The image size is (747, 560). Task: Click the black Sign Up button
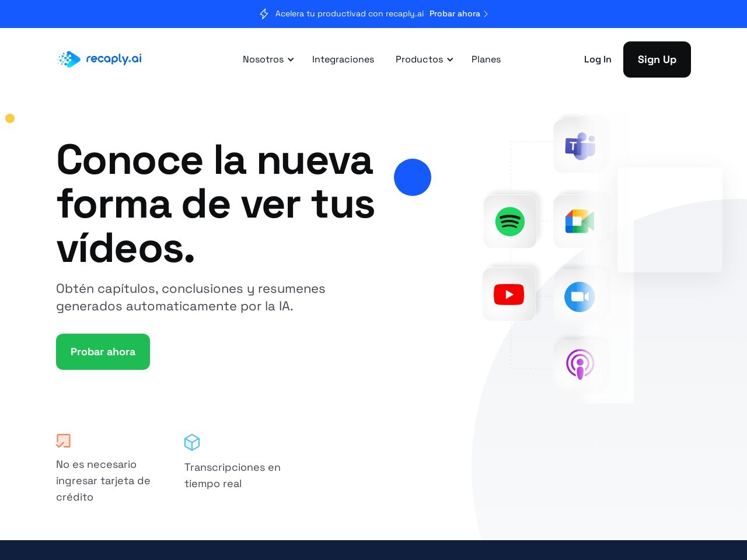pyautogui.click(x=657, y=60)
